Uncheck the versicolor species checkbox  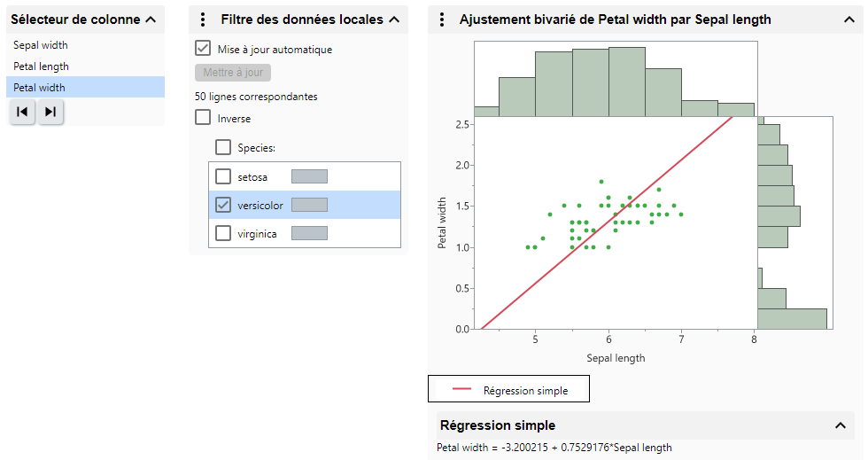click(x=223, y=206)
